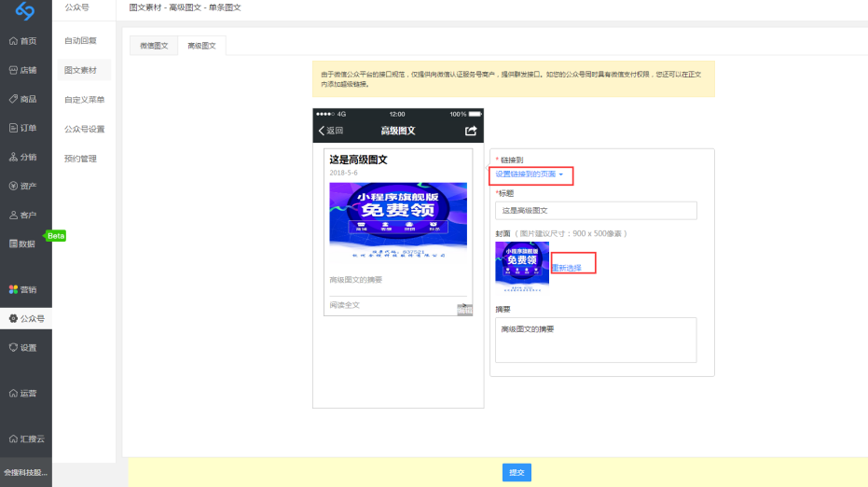Open 运营 operations section
The image size is (868, 487).
pos(23,394)
